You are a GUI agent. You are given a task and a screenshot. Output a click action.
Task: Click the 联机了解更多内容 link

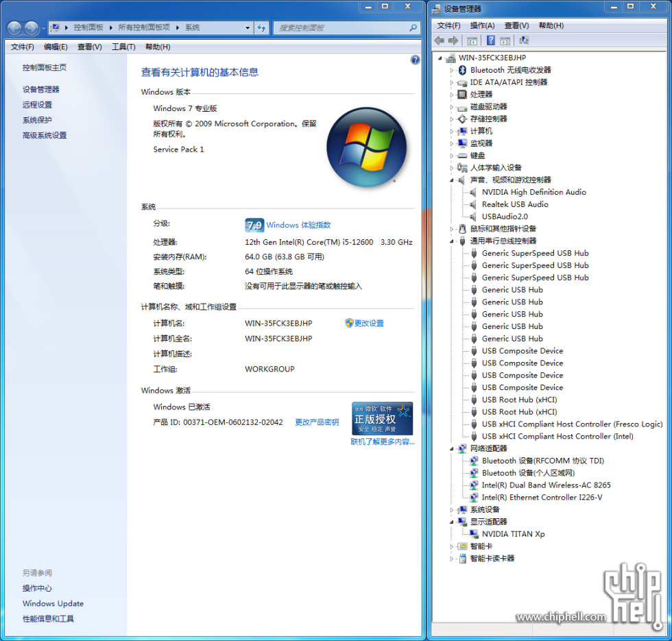click(383, 442)
